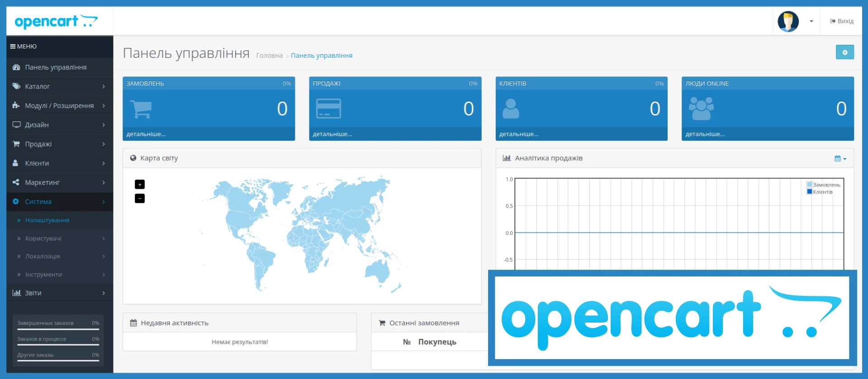Click cart icon by Останні замовлення

382,323
